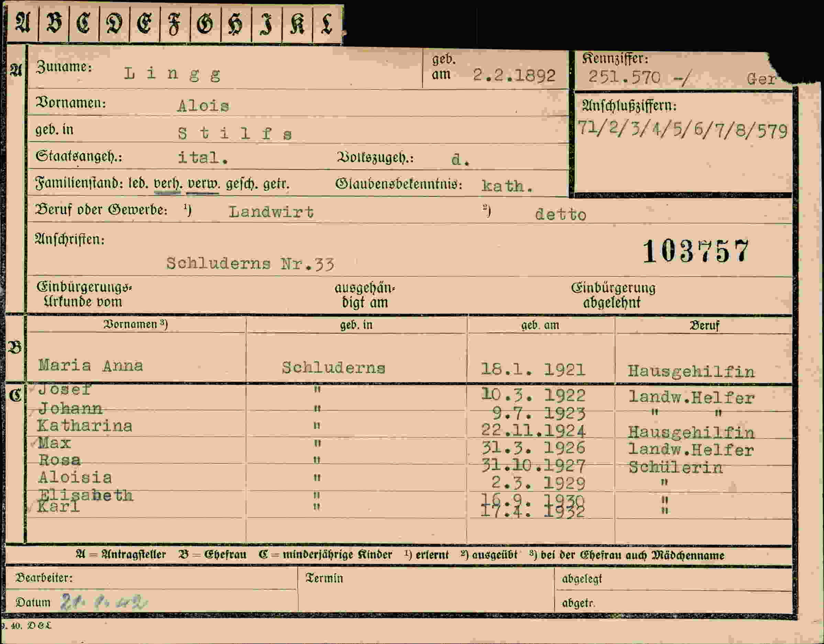Click the letter L index tab
This screenshot has height=644, width=824.
(327, 24)
